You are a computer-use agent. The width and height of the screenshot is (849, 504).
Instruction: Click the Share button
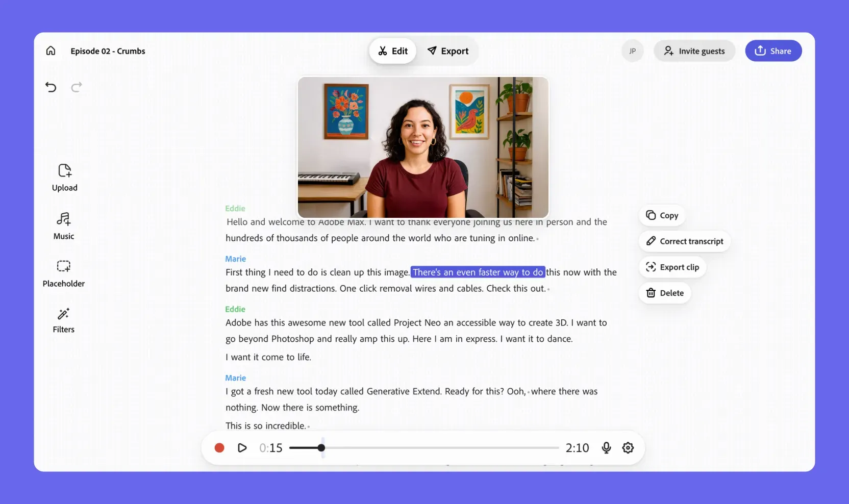pos(773,51)
